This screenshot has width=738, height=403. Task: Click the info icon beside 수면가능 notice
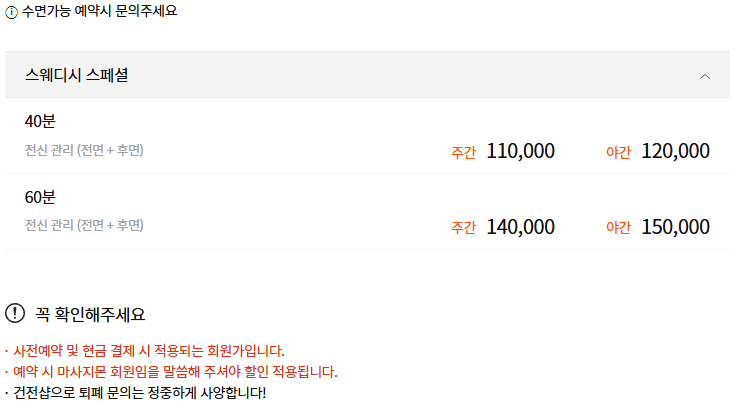tap(12, 12)
